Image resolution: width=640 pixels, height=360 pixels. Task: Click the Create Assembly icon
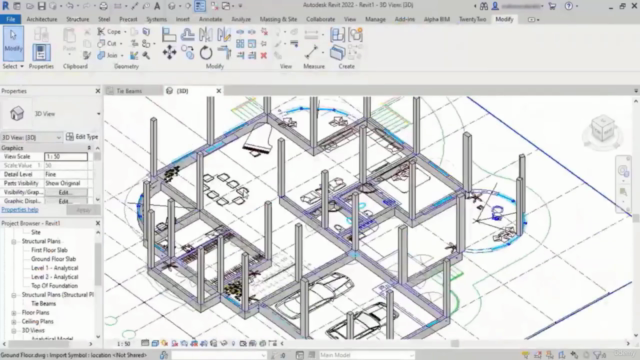coord(338,35)
